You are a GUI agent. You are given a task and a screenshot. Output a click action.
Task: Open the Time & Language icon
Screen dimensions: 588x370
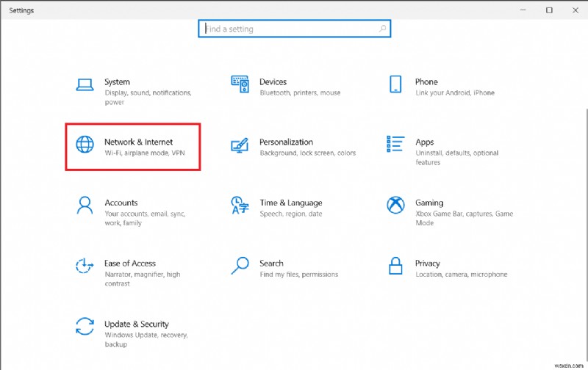point(240,205)
